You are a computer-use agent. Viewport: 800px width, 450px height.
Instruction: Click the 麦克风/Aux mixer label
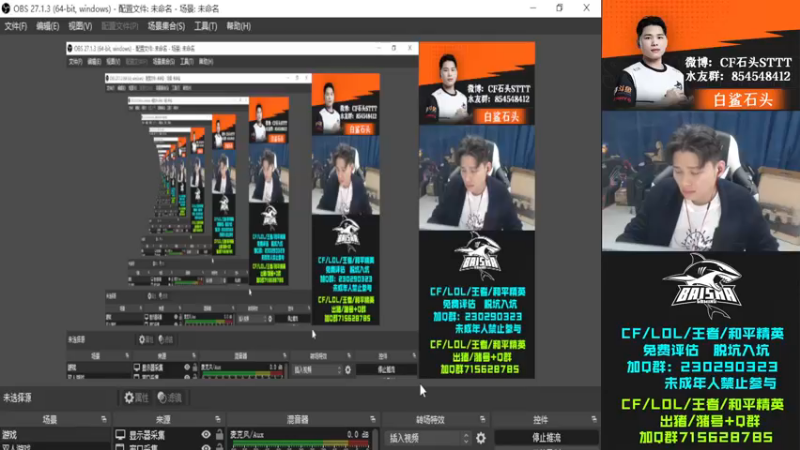[x=247, y=434]
